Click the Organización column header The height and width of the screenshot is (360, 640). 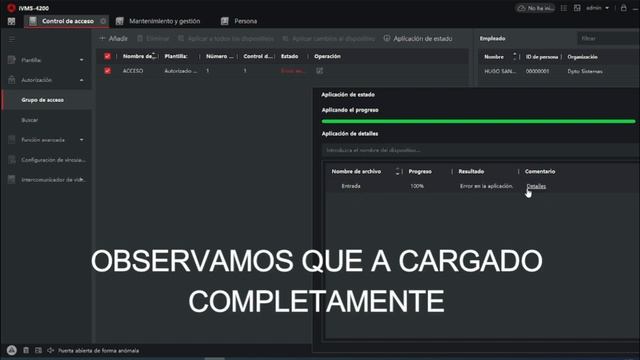[582, 57]
